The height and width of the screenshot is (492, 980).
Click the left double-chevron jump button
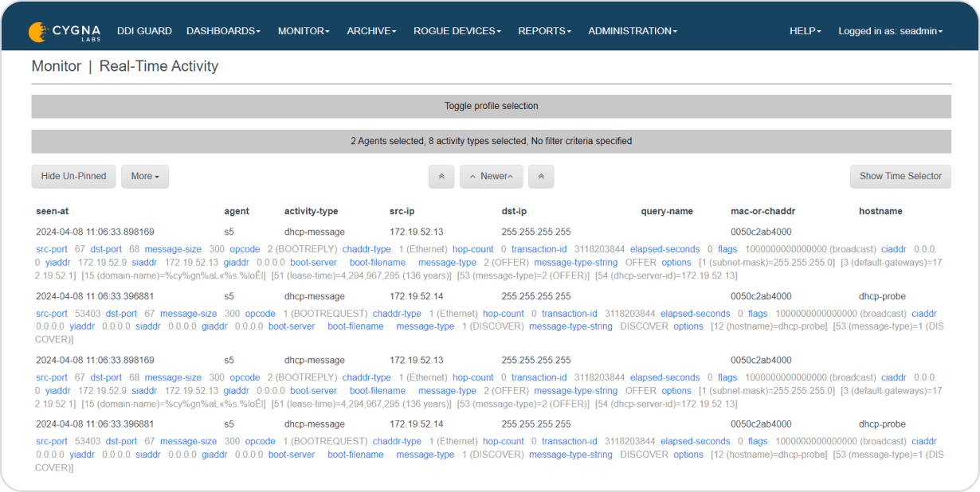(x=441, y=176)
